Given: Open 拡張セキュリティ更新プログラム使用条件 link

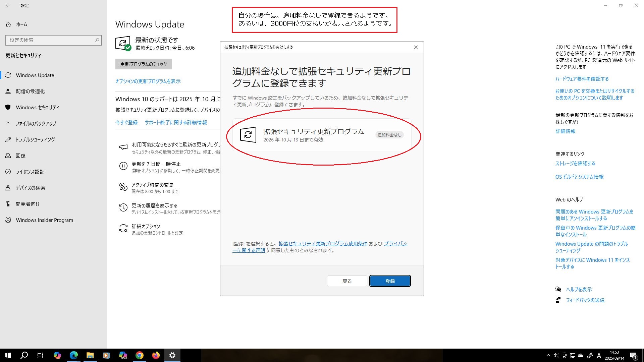Looking at the screenshot, I should tap(323, 244).
